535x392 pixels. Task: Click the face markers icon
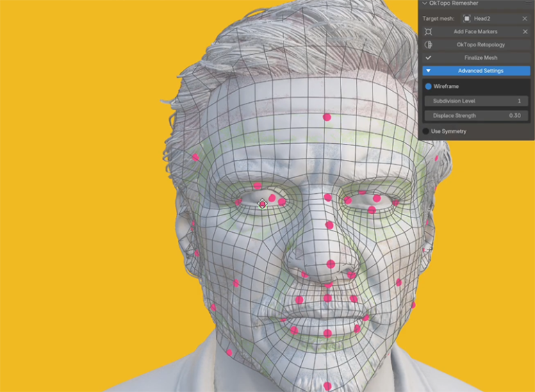pyautogui.click(x=428, y=32)
